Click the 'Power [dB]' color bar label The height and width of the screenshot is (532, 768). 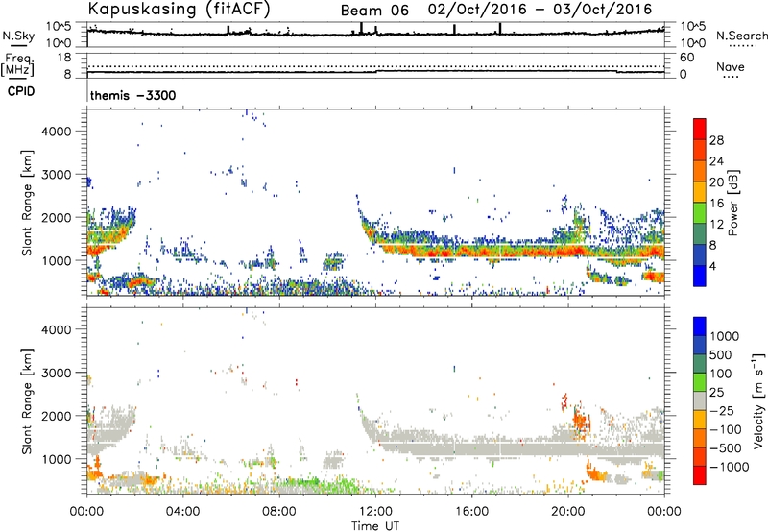[733, 203]
